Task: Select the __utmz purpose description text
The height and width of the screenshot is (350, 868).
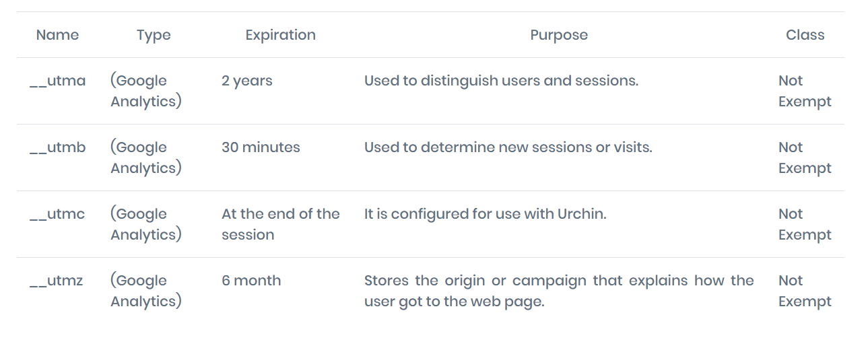Action: (559, 291)
